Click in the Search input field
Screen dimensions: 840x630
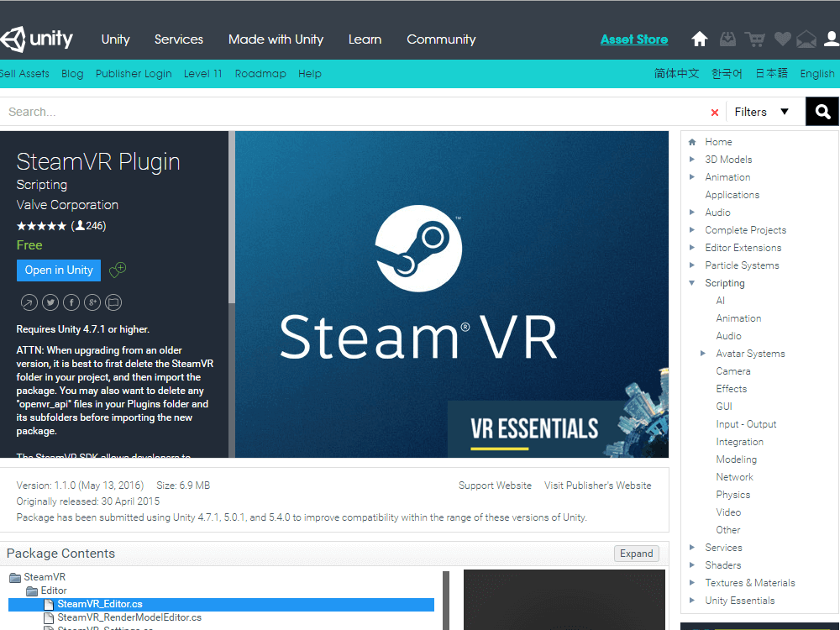[x=353, y=112]
